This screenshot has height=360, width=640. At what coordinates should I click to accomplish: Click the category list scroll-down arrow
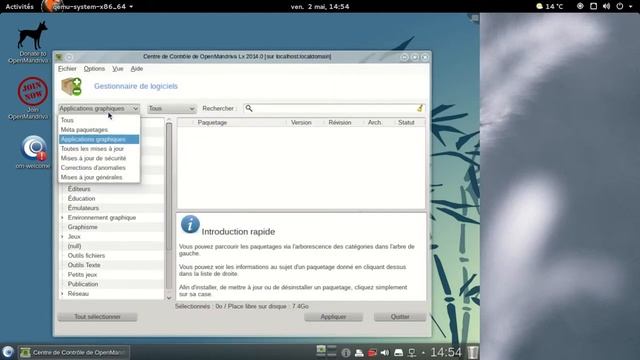169,298
